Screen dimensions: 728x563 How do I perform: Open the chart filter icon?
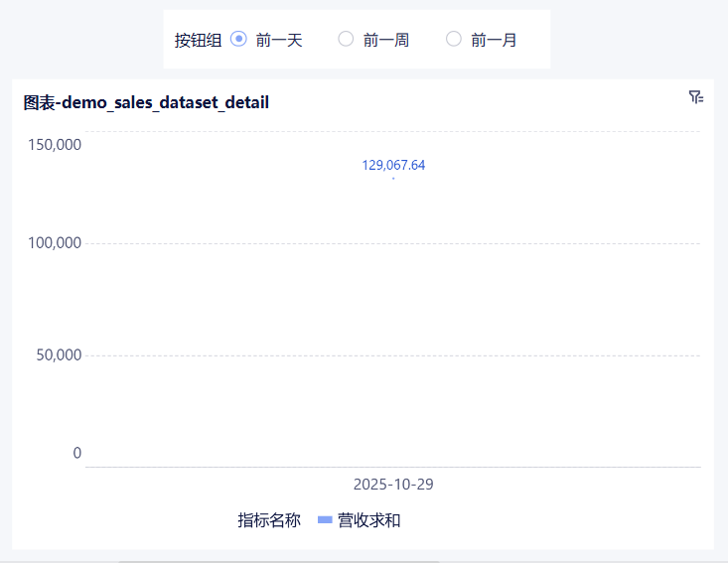click(x=695, y=97)
